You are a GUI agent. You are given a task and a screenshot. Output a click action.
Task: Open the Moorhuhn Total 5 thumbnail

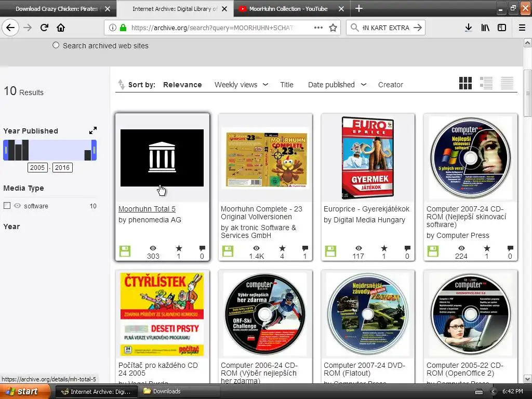click(162, 158)
